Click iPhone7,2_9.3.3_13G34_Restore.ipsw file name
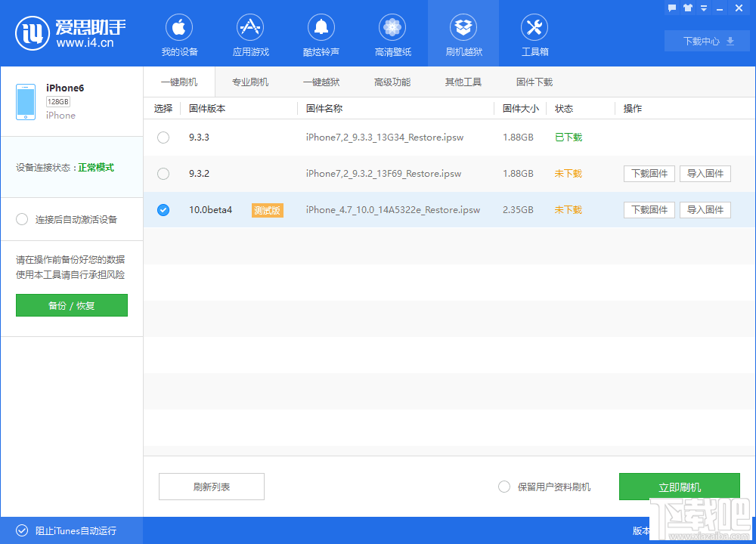Screen dimensions: 756x544 (x=385, y=138)
